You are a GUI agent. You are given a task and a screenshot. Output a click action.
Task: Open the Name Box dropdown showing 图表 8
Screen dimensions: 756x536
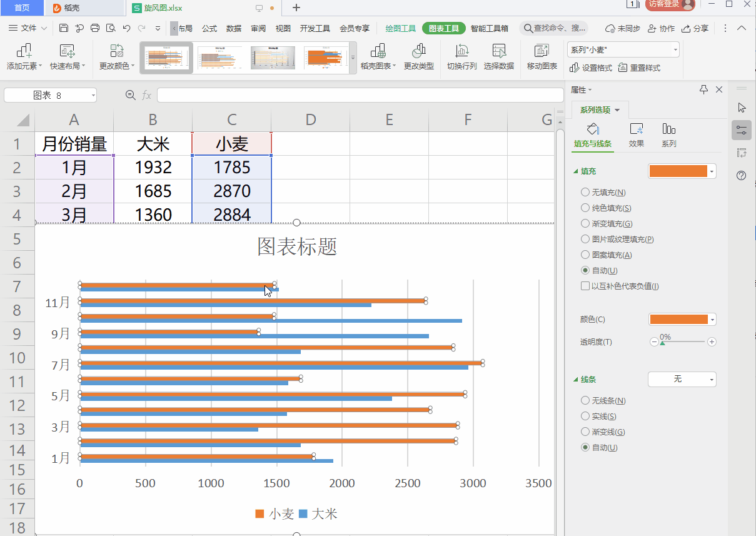(x=94, y=95)
